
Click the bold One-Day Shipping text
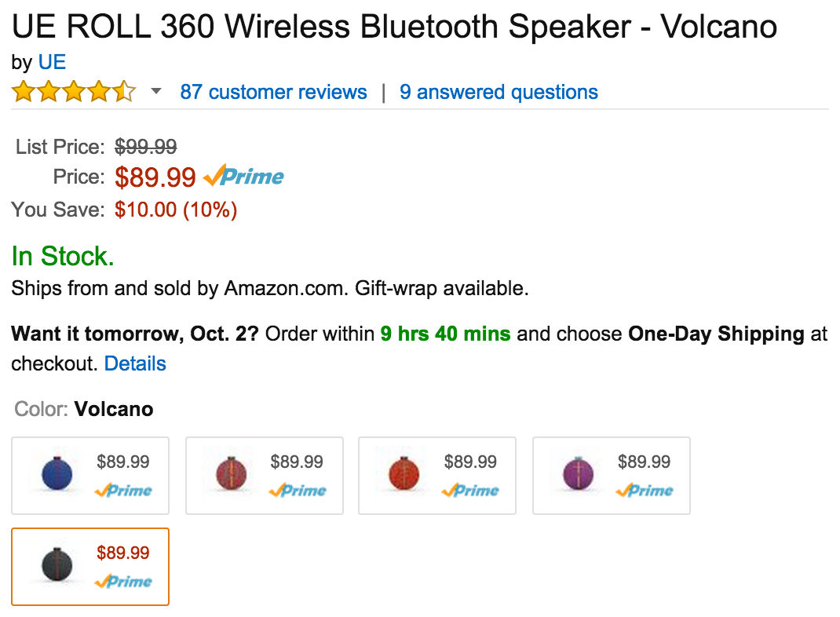[716, 334]
